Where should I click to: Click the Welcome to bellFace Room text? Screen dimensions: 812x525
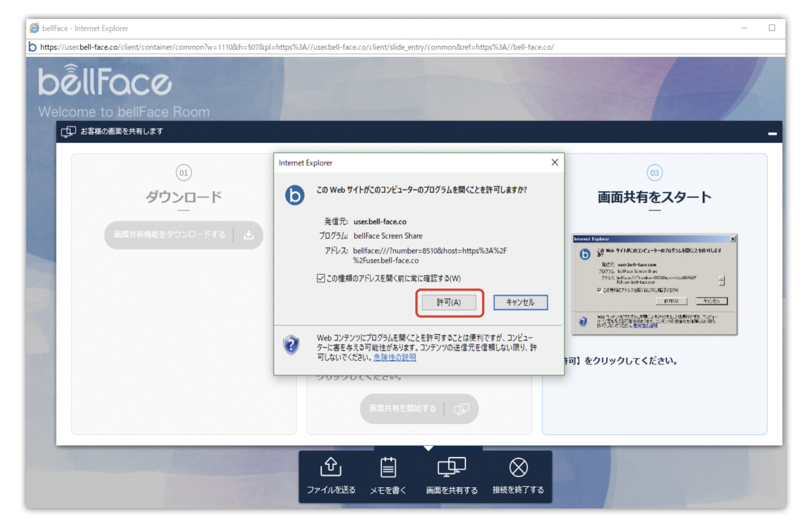click(124, 112)
